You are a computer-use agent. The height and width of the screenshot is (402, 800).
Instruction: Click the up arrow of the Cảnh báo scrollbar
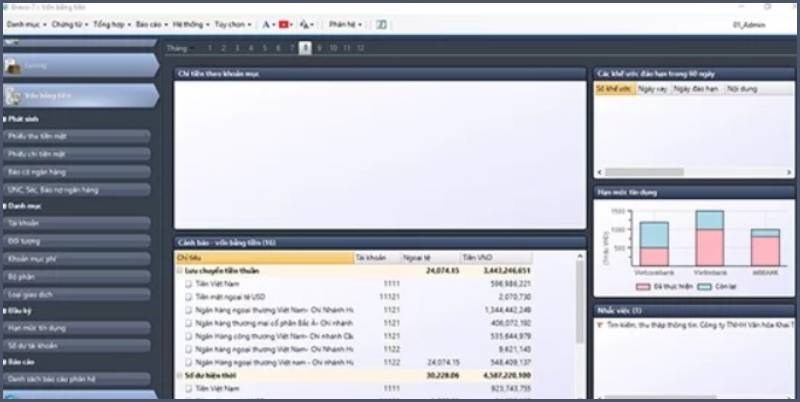pos(580,256)
